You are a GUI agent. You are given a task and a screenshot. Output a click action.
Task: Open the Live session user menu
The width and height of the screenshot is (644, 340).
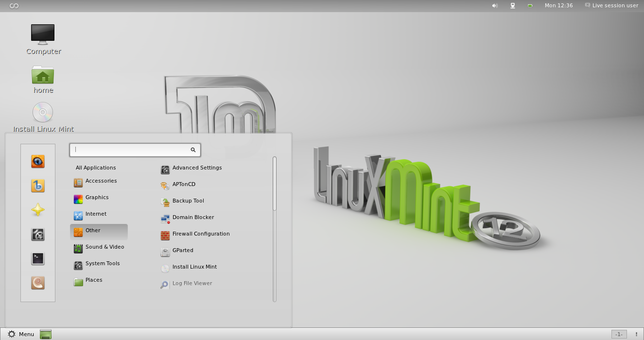[x=611, y=5]
